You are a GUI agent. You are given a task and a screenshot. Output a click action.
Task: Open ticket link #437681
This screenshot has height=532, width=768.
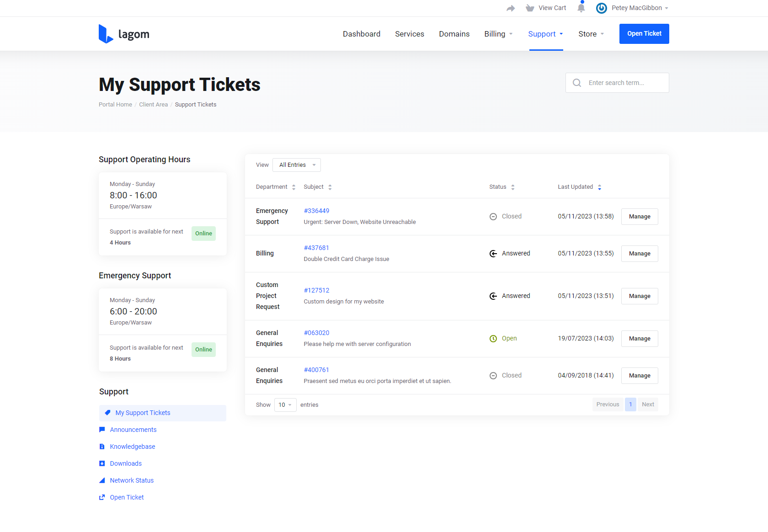(x=316, y=248)
